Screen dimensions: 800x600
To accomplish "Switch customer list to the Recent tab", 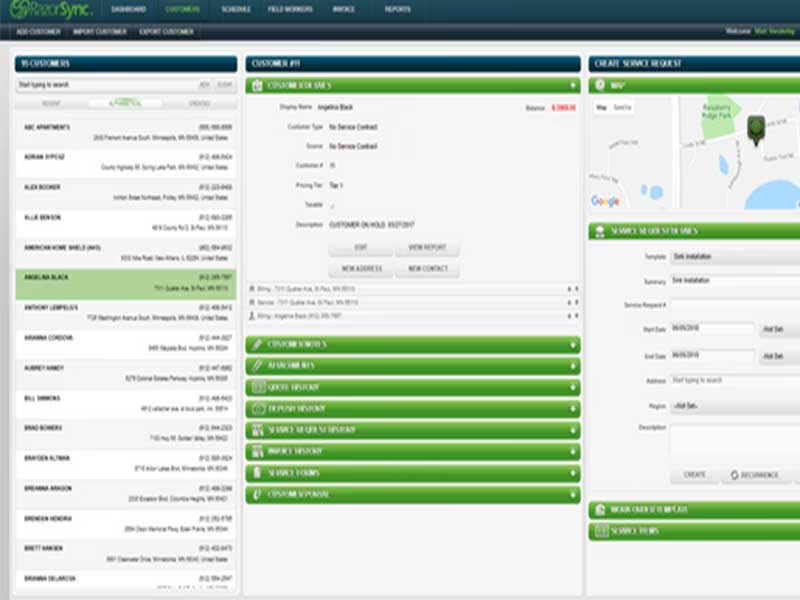I will tap(51, 104).
